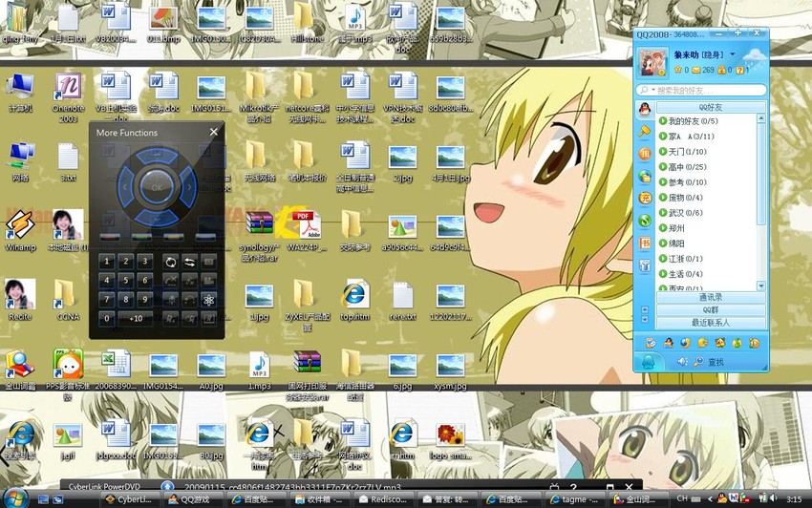Image resolution: width=812 pixels, height=508 pixels.
Task: Click the QQ user avatar picture
Action: pos(652,63)
